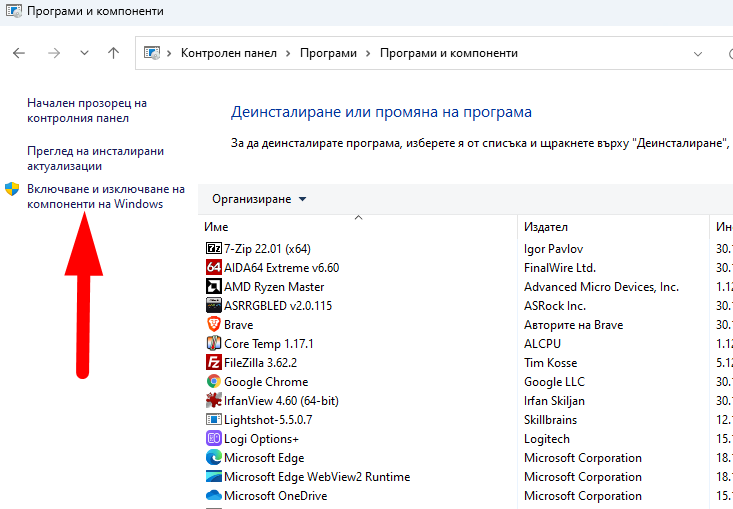Click the Lightshot icon

[214, 419]
